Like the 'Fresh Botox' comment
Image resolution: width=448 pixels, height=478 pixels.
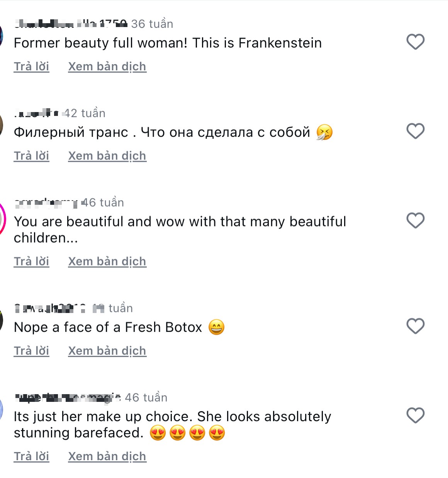pos(415,326)
